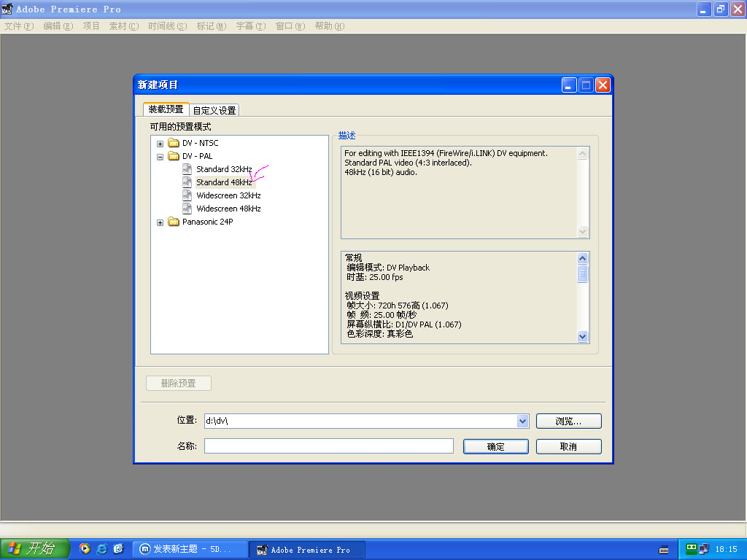This screenshot has width=747, height=560.
Task: Open the 项目 menu
Action: point(91,26)
